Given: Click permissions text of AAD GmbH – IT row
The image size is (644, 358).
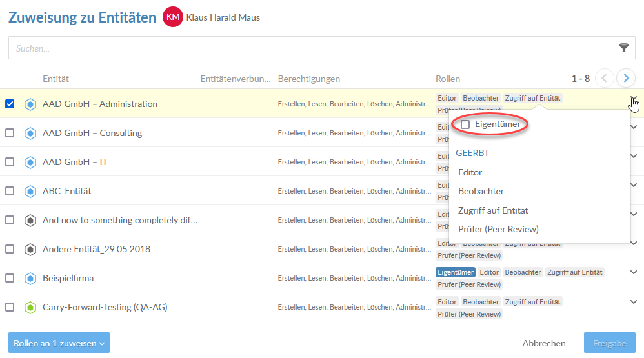Looking at the screenshot, I should pos(354,162).
